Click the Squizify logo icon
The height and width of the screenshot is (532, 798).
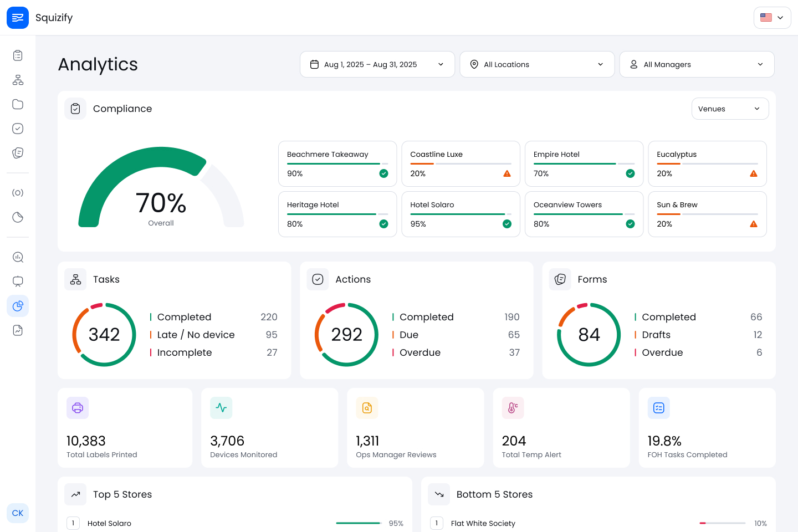(x=18, y=18)
